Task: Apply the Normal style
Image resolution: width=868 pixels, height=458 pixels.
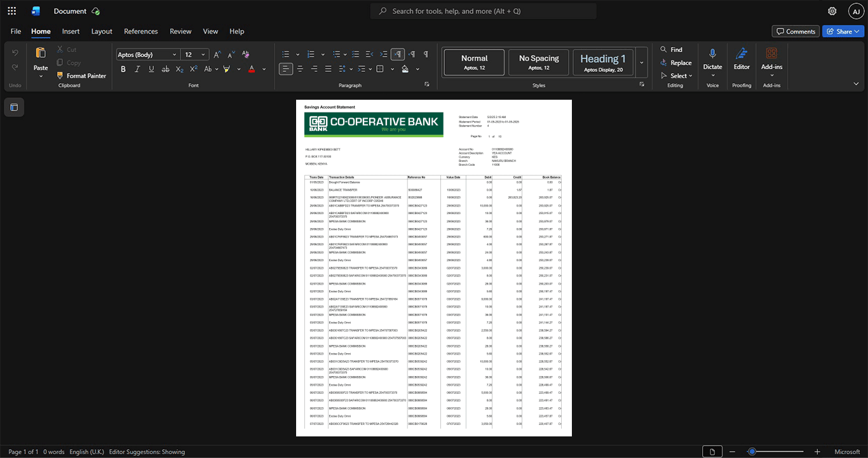Action: [x=474, y=63]
